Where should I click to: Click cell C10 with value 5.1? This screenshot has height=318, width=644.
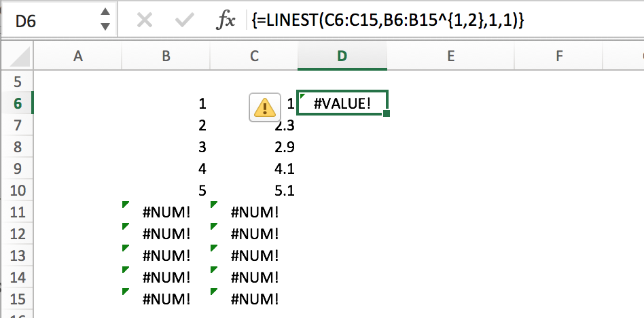tap(255, 190)
